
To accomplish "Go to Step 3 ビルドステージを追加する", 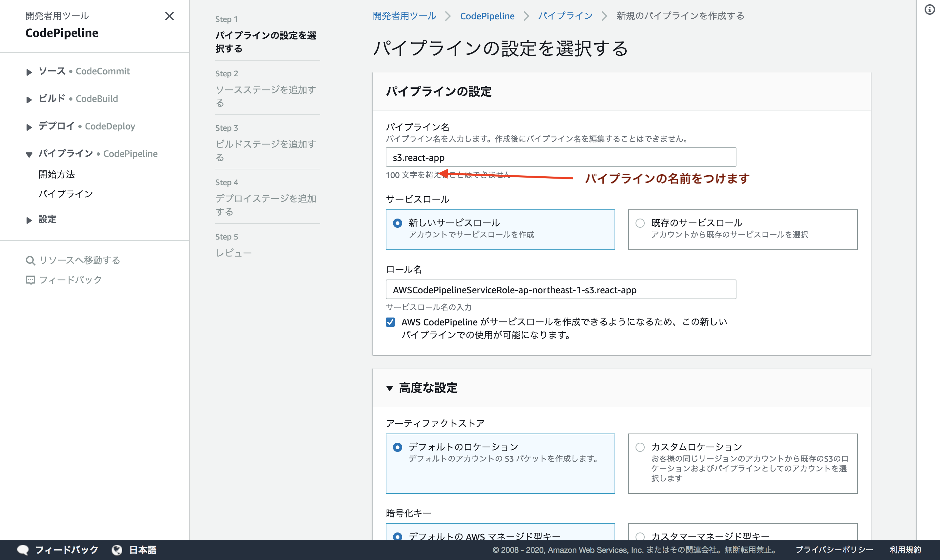I will (x=266, y=150).
